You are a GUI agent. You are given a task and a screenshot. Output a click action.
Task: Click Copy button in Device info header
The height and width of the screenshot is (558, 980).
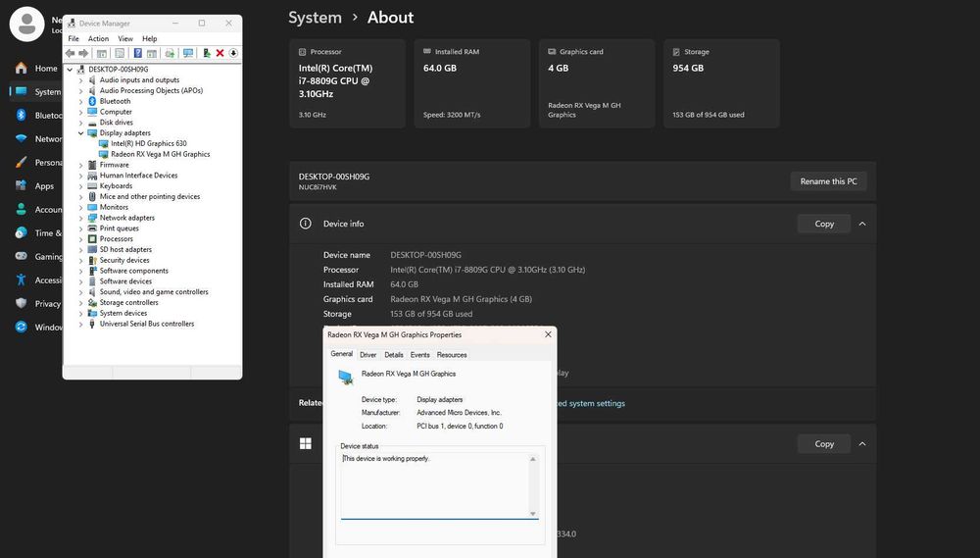point(824,224)
